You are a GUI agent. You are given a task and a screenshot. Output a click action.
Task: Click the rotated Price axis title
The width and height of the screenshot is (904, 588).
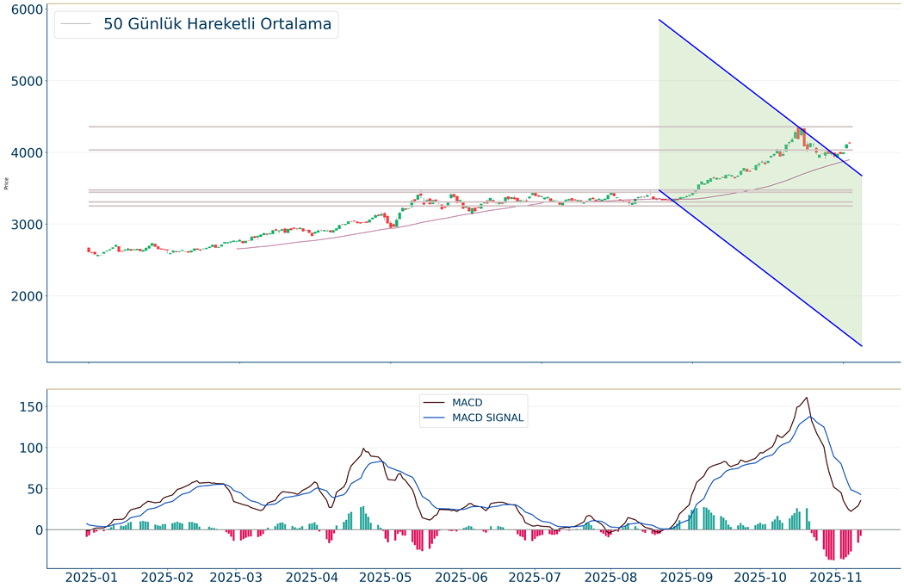(8, 183)
